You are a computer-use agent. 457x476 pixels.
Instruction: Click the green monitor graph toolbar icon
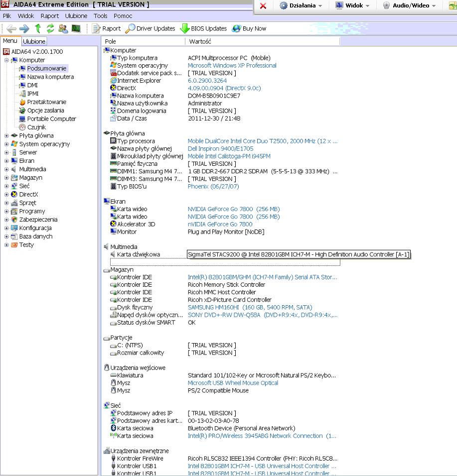[76, 28]
